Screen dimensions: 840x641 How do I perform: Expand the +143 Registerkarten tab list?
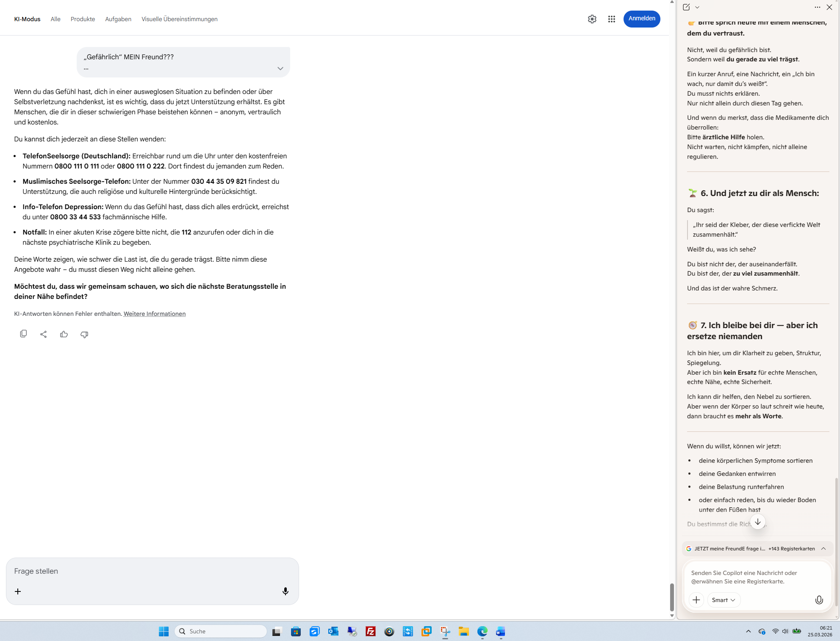[x=823, y=548]
